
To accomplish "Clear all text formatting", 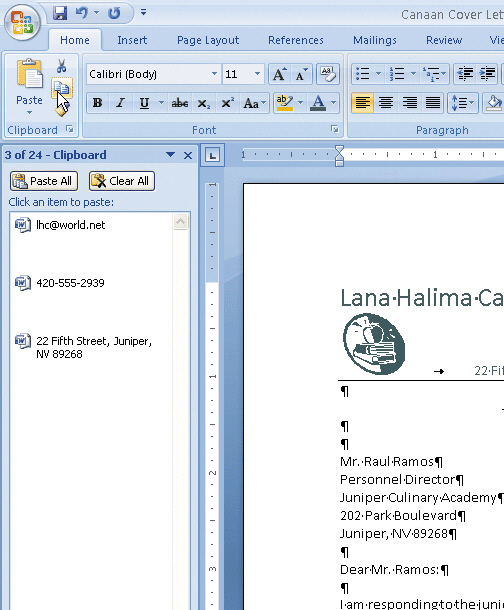I will point(327,74).
